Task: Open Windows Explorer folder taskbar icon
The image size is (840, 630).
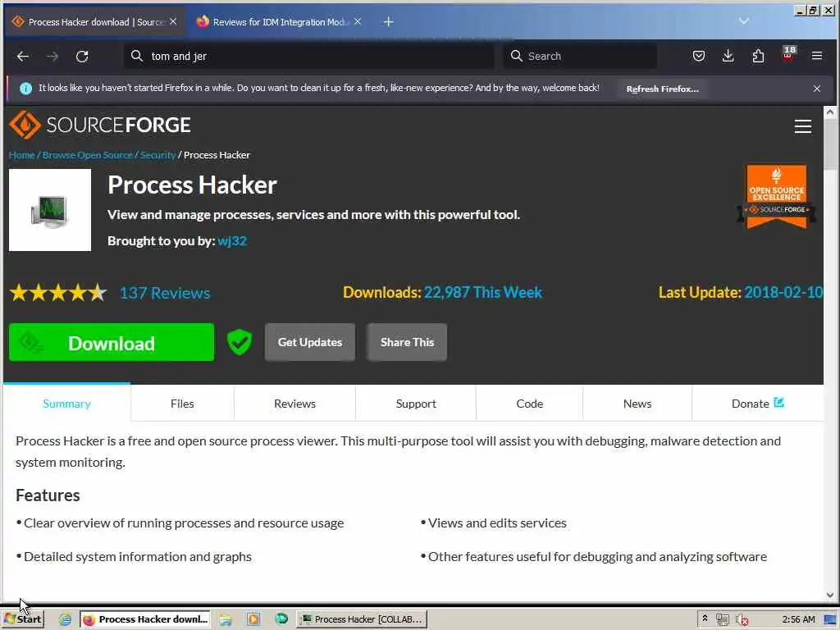Action: pyautogui.click(x=226, y=620)
